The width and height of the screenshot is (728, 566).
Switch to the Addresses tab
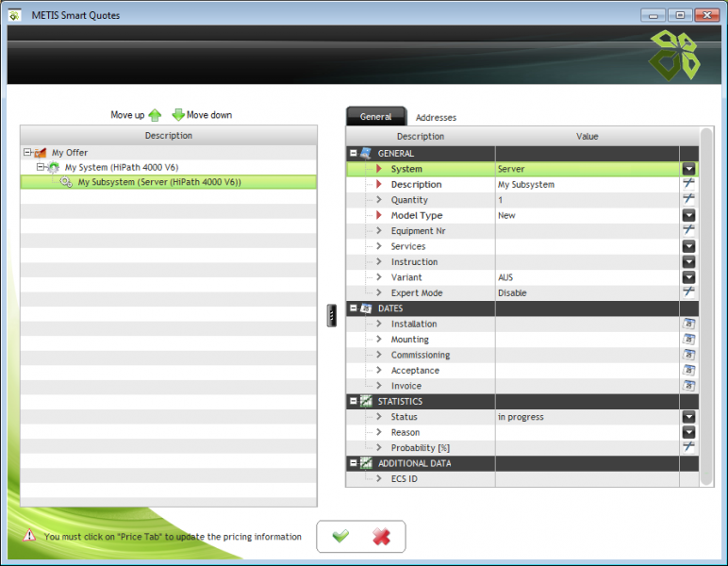pos(436,118)
